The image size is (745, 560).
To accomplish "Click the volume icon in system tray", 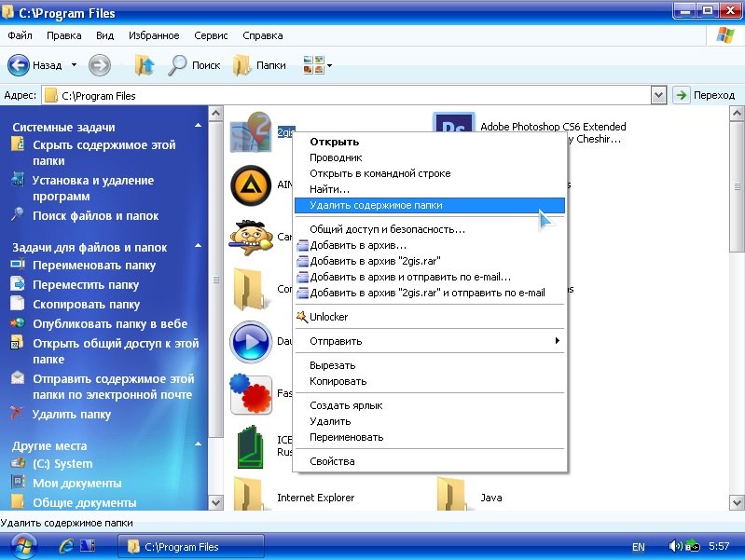I will click(675, 546).
